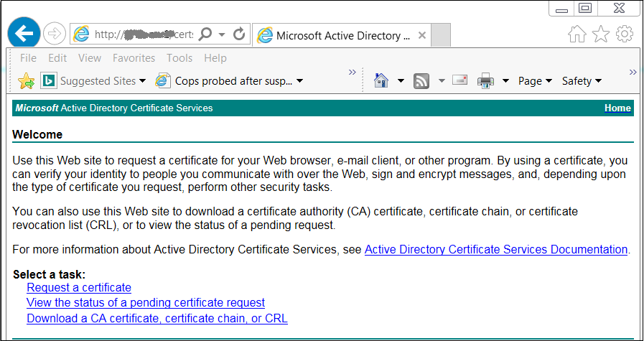
Task: Expand the Cops probed after susp... dropdown arrow
Action: pyautogui.click(x=300, y=81)
